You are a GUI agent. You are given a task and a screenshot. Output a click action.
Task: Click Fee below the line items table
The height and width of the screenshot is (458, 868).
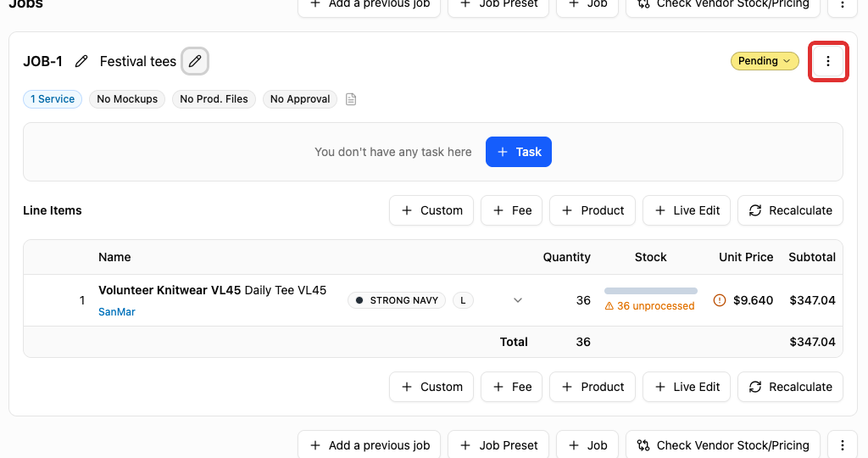pos(511,387)
